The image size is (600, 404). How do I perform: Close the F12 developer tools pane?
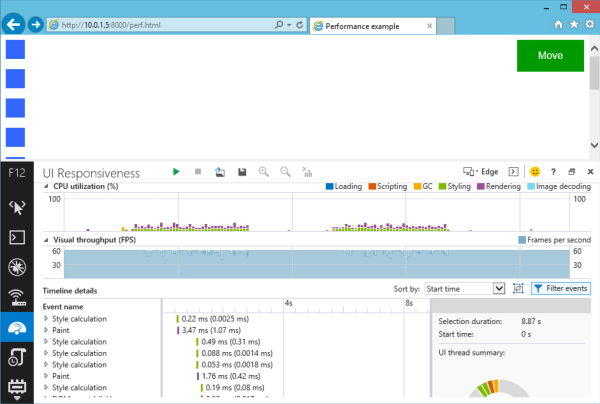click(590, 172)
